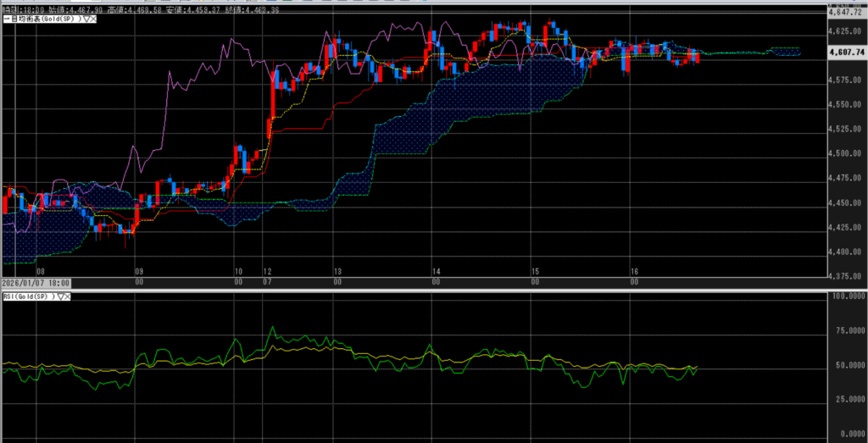Viewport: 868px width, 443px height.
Task: Click the RSI(Gold(SP)) panel label
Action: [x=27, y=296]
